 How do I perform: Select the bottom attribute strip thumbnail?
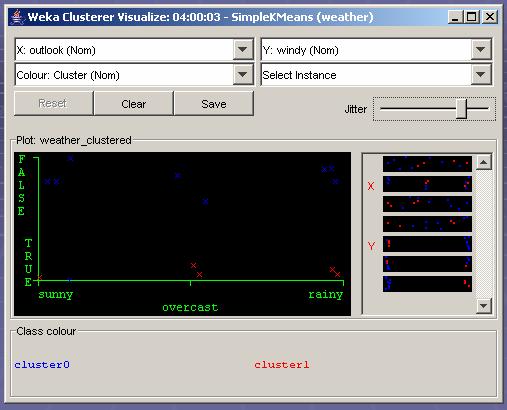427,284
